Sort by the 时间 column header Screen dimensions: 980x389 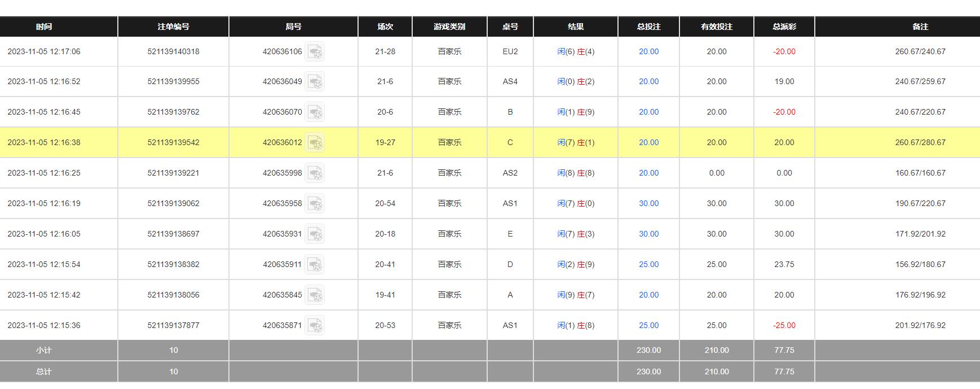[44, 27]
